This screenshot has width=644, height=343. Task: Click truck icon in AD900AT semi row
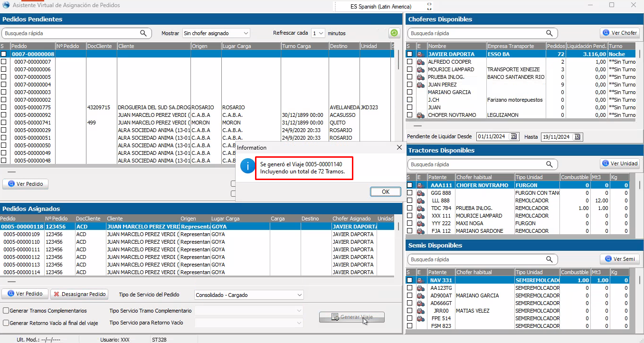pos(421,295)
